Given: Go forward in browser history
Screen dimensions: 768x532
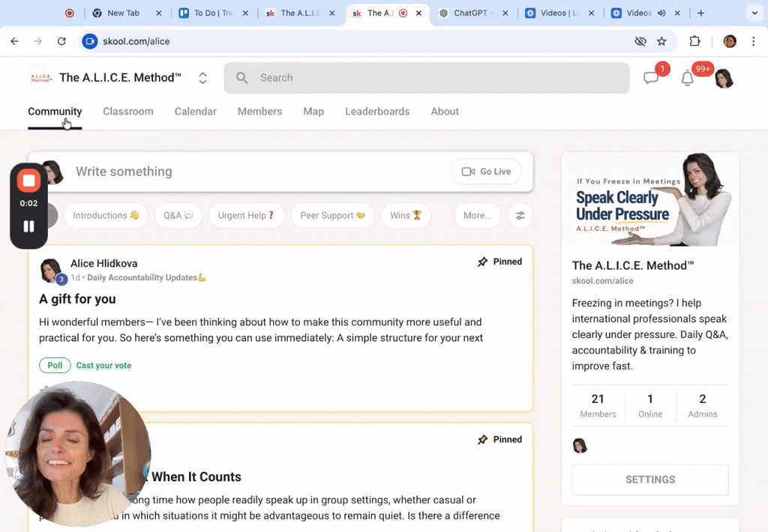Looking at the screenshot, I should coord(37,41).
